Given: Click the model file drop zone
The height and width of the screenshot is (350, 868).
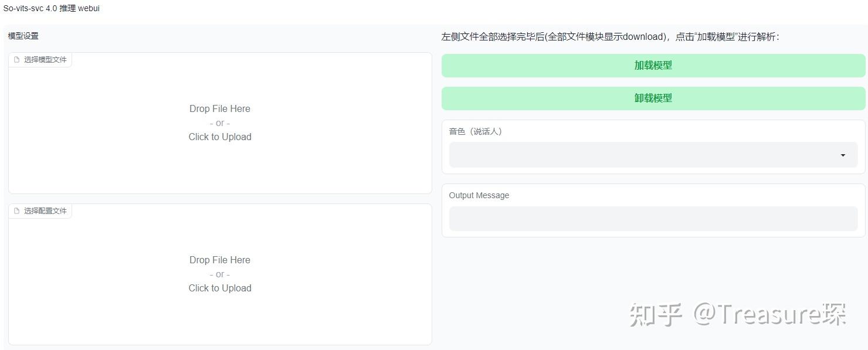Looking at the screenshot, I should point(219,123).
